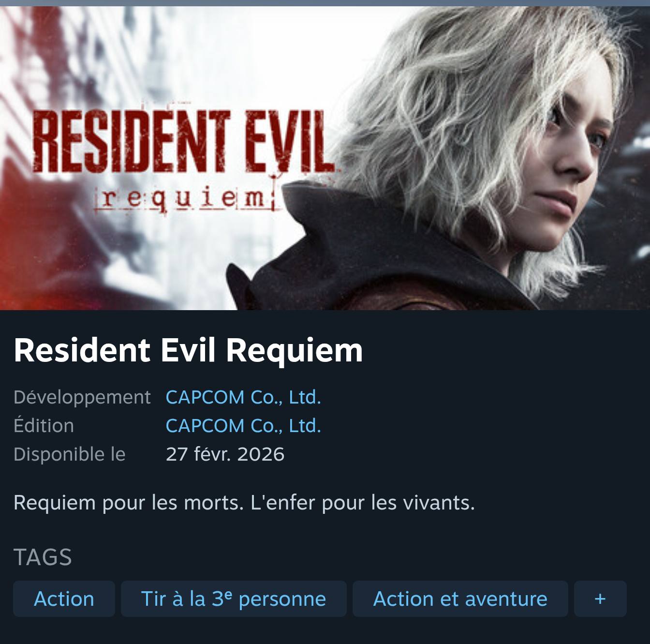Open the CAPCOM Co., Ltd. developer link
This screenshot has height=644, width=650.
pos(243,397)
